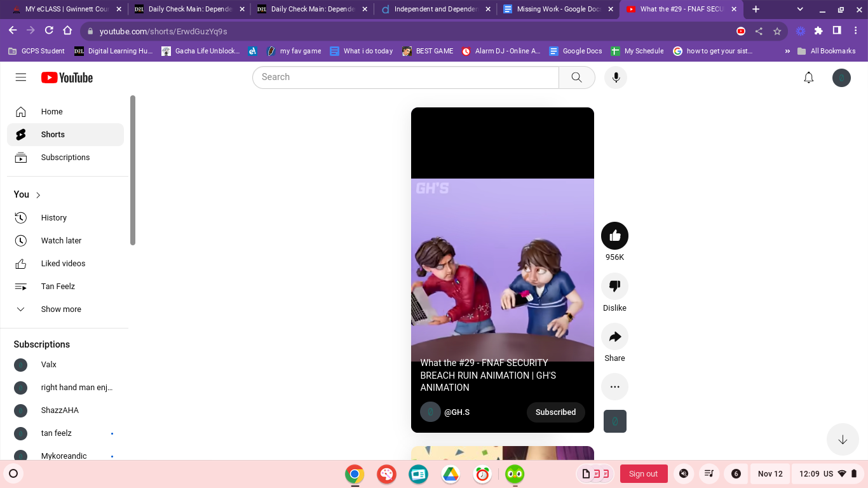The width and height of the screenshot is (868, 488).
Task: Go to the next short with down arrow
Action: point(843,440)
